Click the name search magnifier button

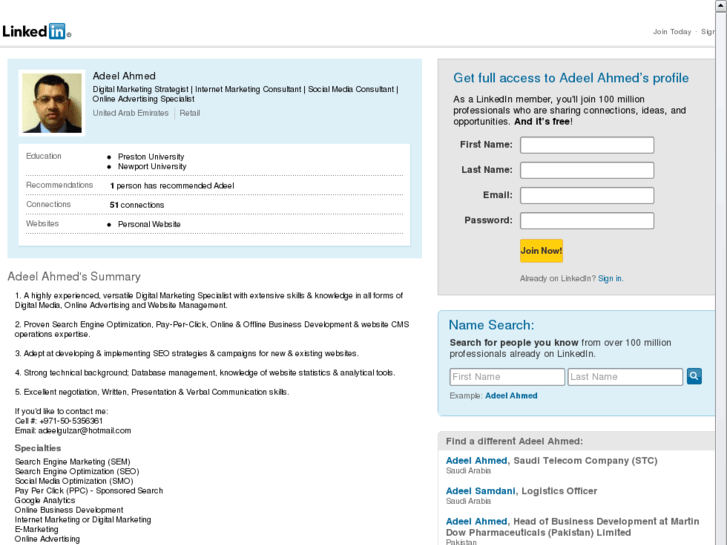click(694, 376)
